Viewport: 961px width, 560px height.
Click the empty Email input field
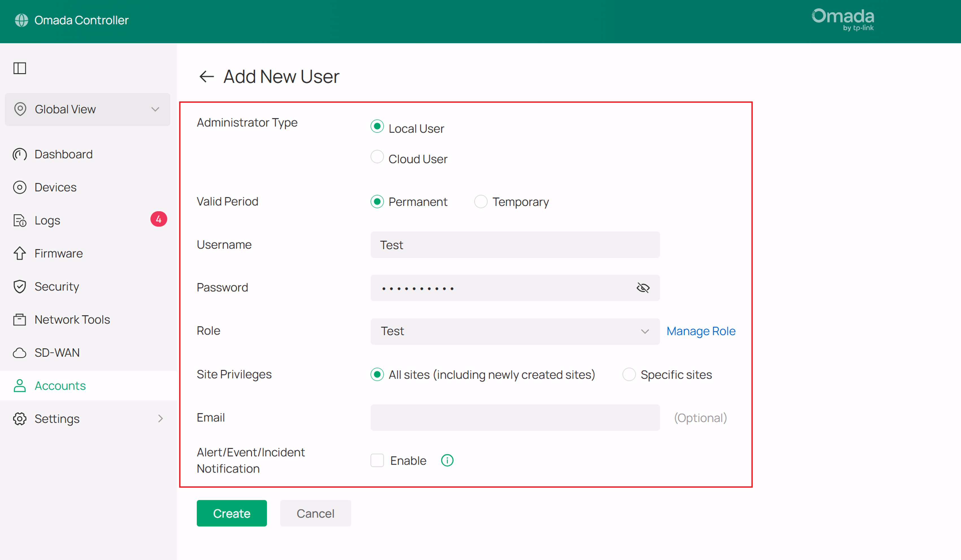pyautogui.click(x=515, y=418)
